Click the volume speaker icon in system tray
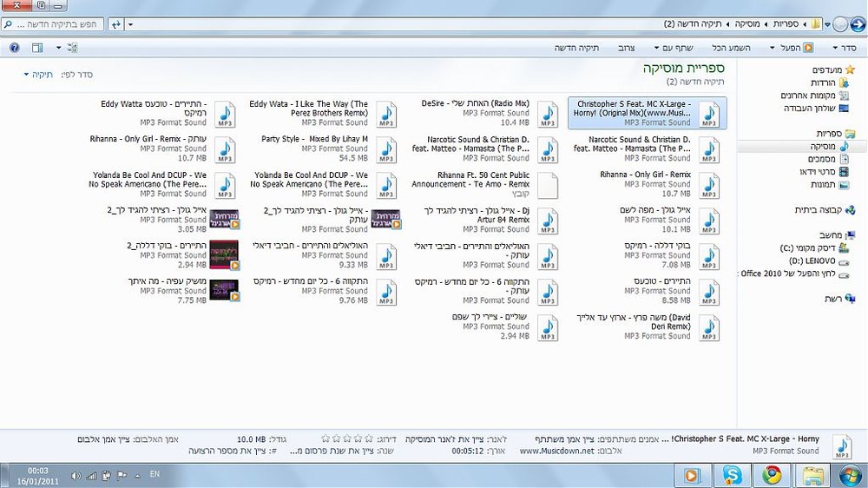868x488 pixels. pos(76,475)
